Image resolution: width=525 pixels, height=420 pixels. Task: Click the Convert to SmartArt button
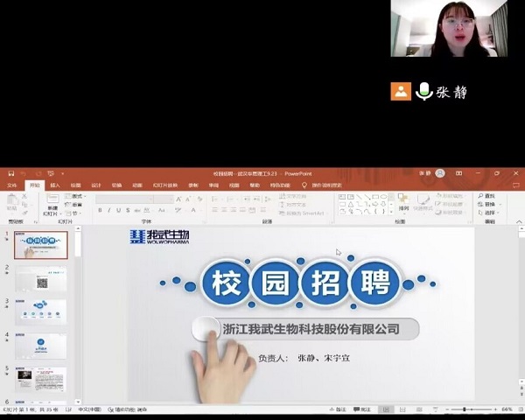(303, 213)
